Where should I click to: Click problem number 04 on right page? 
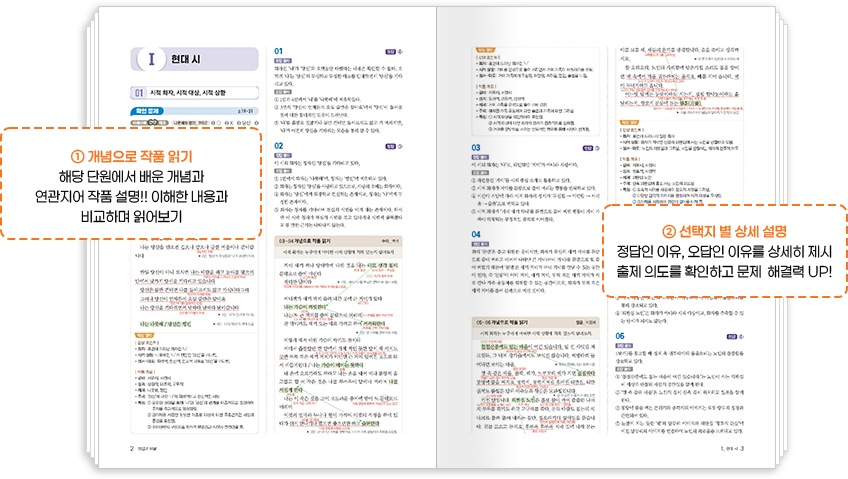click(476, 234)
